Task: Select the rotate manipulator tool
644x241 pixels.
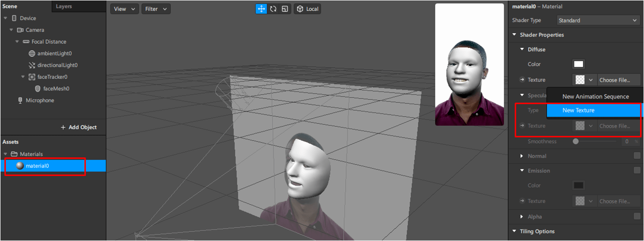Action: [273, 9]
